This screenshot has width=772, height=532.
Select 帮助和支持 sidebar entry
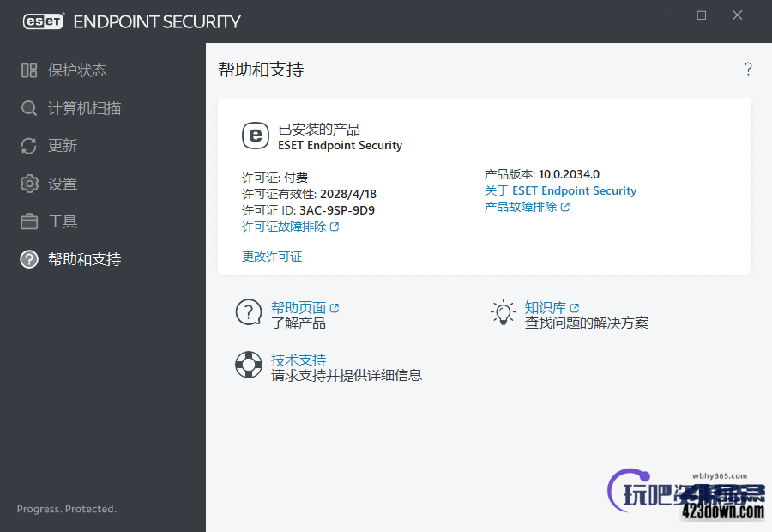click(x=84, y=259)
